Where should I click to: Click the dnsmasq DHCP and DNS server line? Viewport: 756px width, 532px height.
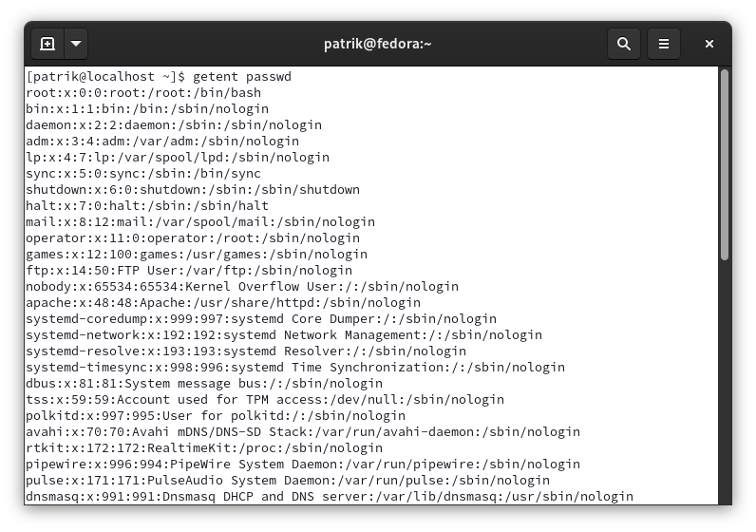point(330,496)
